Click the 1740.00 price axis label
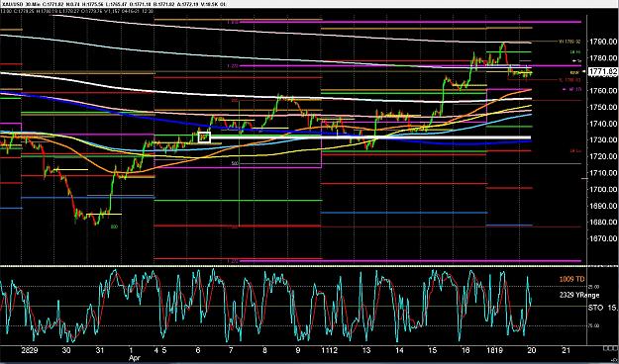The image size is (619, 364). 603,124
